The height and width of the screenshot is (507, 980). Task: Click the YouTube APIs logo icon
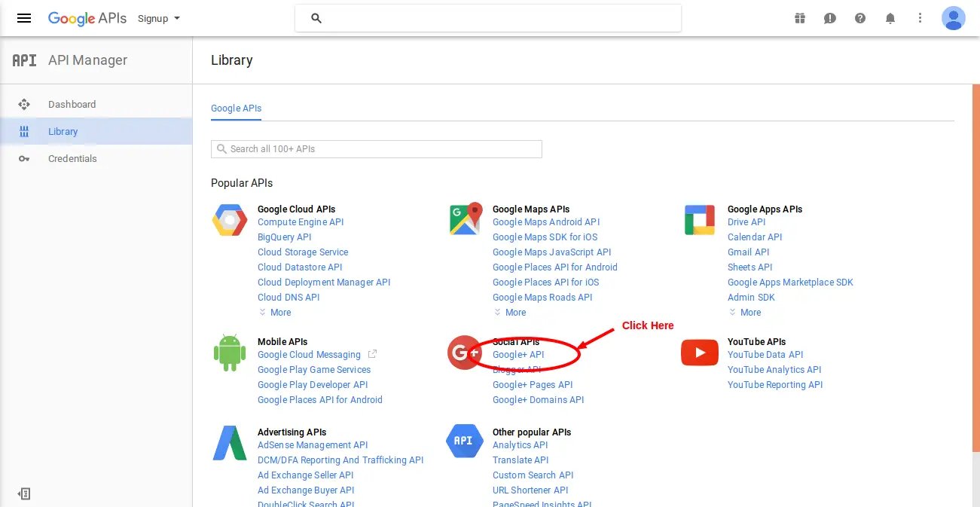coord(699,353)
